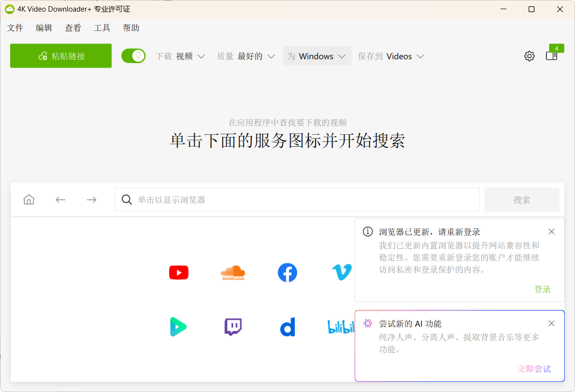Open the downloads sidebar showing 4 items

(x=551, y=56)
